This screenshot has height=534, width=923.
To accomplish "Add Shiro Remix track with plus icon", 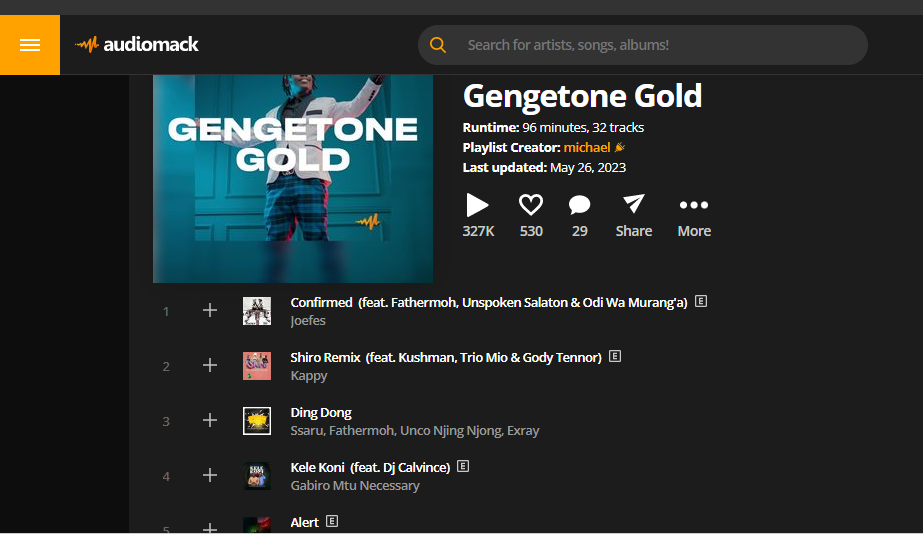I will 210,366.
